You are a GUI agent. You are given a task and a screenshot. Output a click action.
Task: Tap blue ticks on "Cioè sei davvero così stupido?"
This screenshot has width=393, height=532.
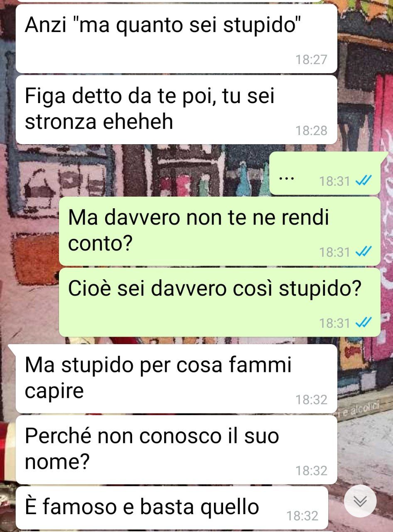point(364,323)
